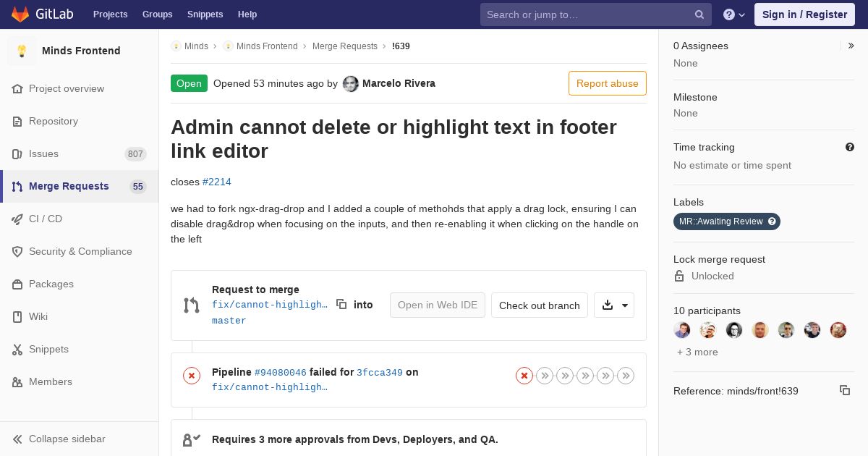The image size is (868, 456).
Task: Collapse right sidebar double-arrow icon
Action: (x=851, y=46)
